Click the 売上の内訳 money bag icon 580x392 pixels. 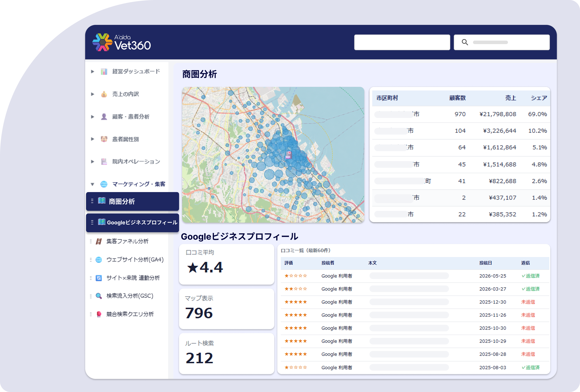click(104, 94)
